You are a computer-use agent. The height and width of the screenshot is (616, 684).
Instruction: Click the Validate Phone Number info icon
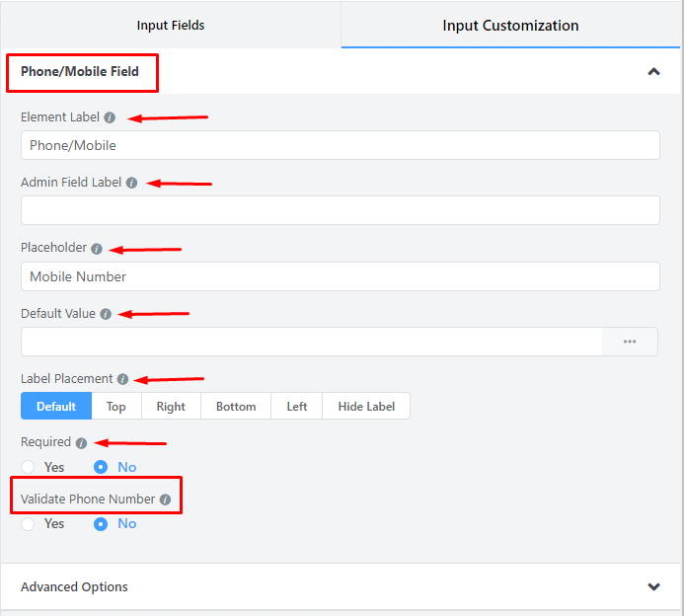165,500
